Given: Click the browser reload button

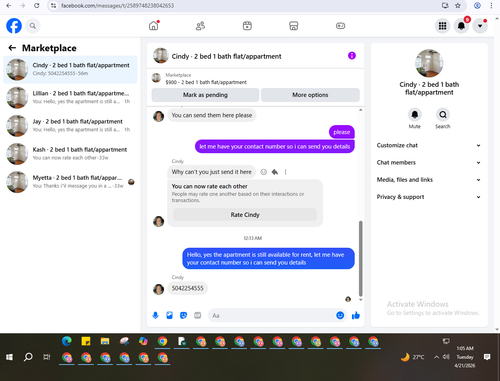Looking at the screenshot, I should click(x=37, y=5).
